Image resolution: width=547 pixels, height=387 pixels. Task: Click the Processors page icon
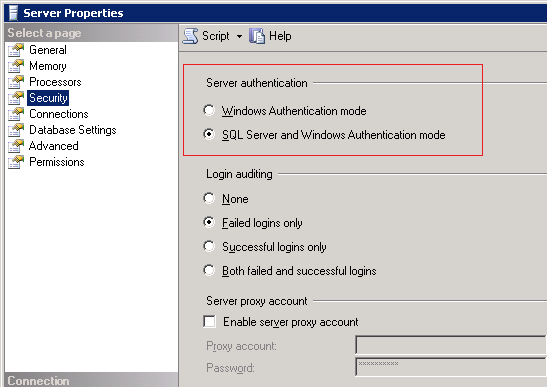click(x=16, y=82)
